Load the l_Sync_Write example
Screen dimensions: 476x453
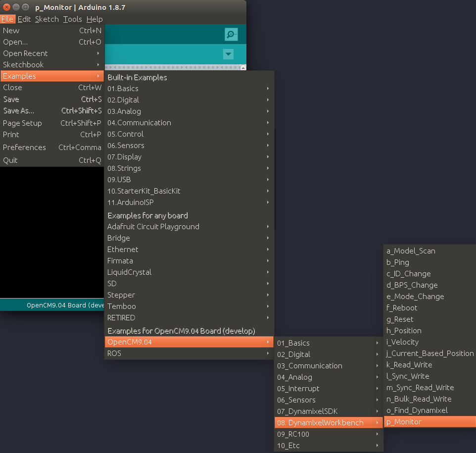click(x=430, y=376)
